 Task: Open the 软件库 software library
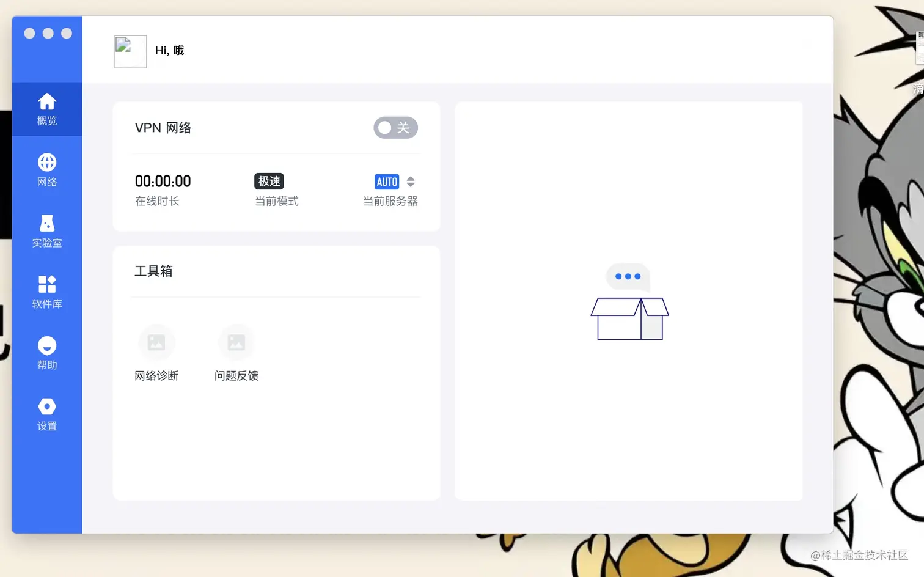46,292
